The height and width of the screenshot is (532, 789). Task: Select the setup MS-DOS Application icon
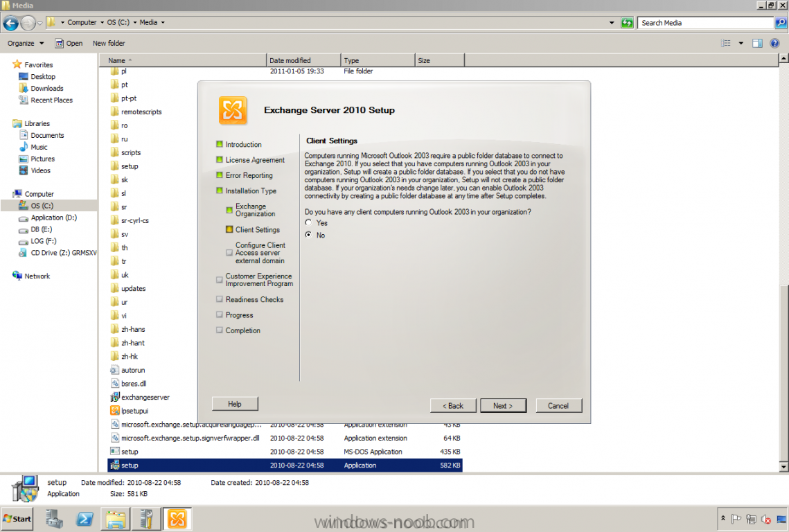click(115, 451)
